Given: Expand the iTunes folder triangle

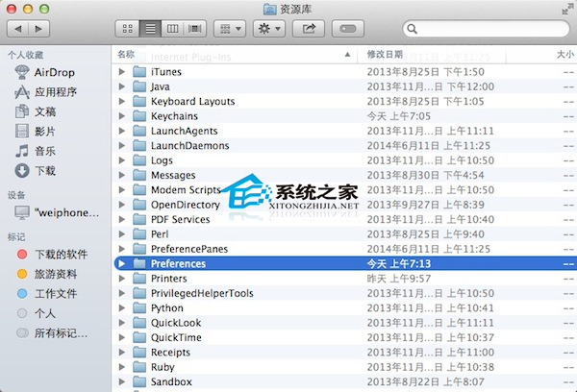Looking at the screenshot, I should (122, 72).
